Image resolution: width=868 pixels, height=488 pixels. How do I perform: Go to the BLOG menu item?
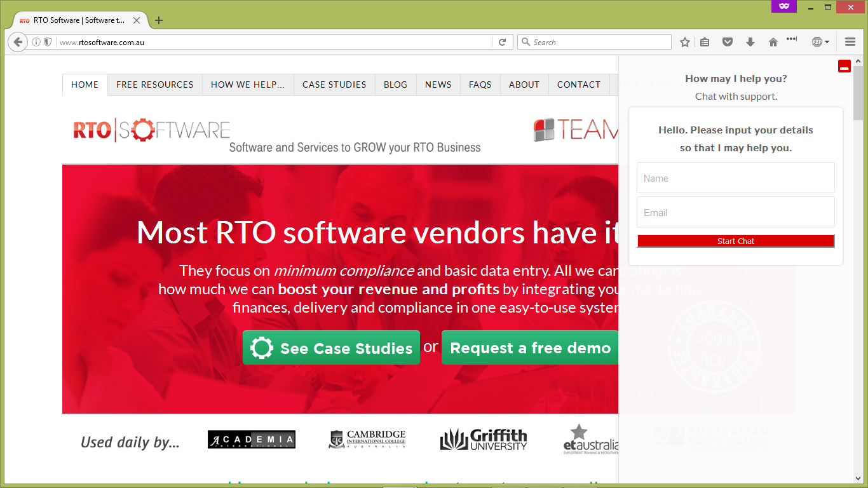pos(395,85)
